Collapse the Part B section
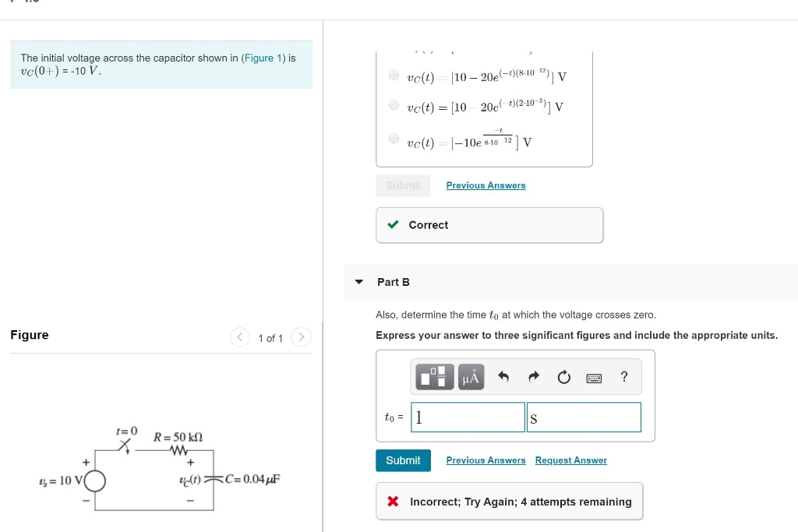Screen dimensions: 798x532 click(358, 282)
